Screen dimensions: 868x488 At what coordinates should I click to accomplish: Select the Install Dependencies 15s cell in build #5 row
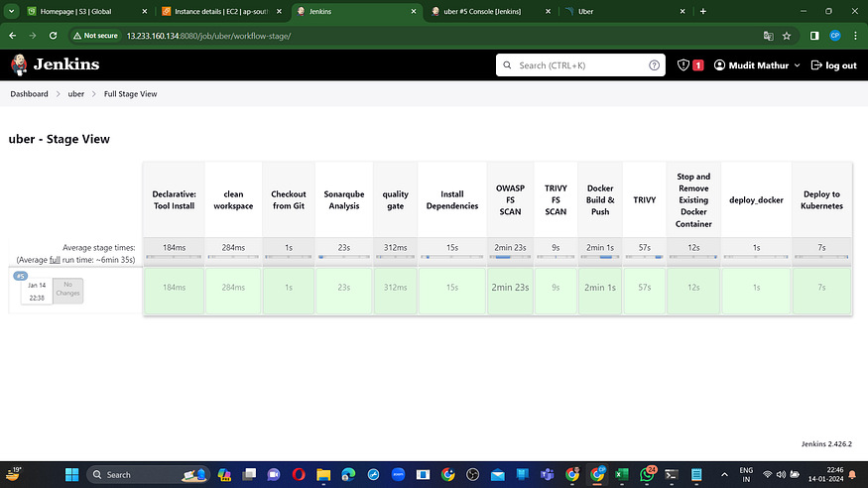[x=452, y=291]
